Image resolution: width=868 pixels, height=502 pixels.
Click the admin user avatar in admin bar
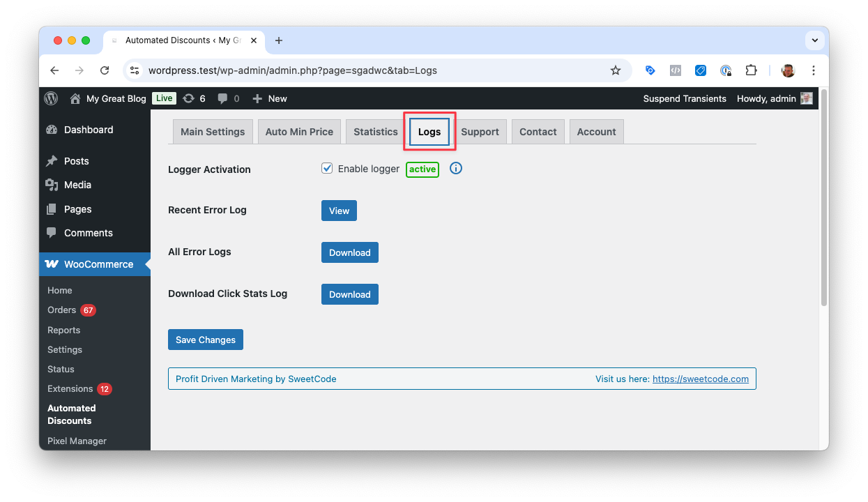point(807,98)
